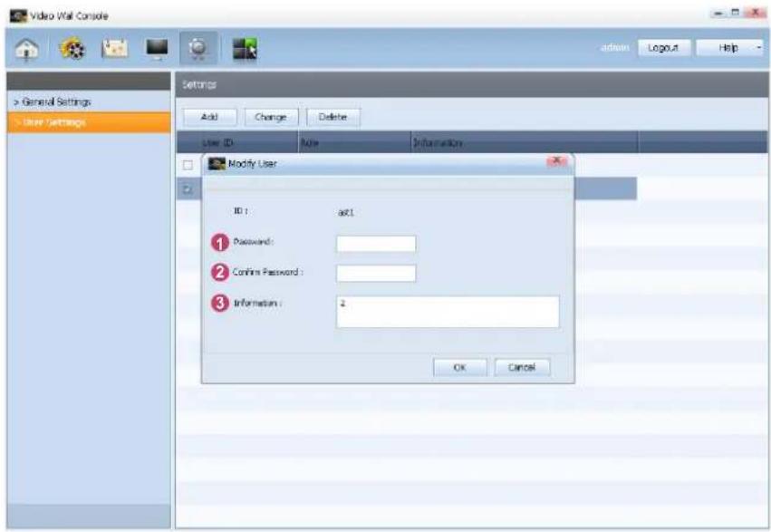The image size is (771, 532).
Task: Open the schedule calendar icon
Action: (x=114, y=48)
